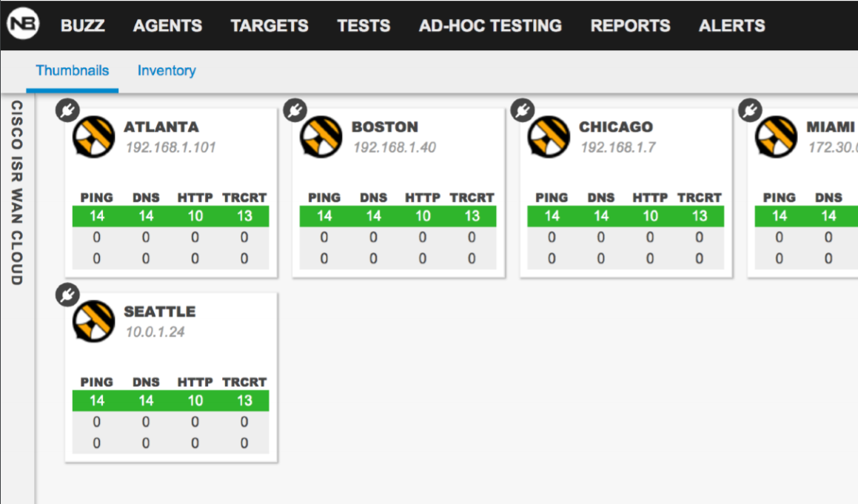The image size is (858, 504).
Task: Click the Chicago IP 192.168.1.7
Action: click(x=618, y=147)
